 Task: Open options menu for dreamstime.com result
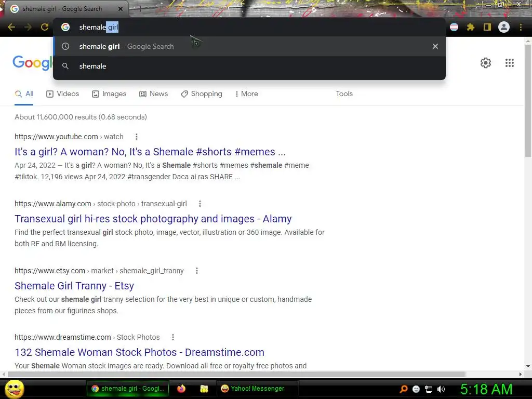pos(173,337)
